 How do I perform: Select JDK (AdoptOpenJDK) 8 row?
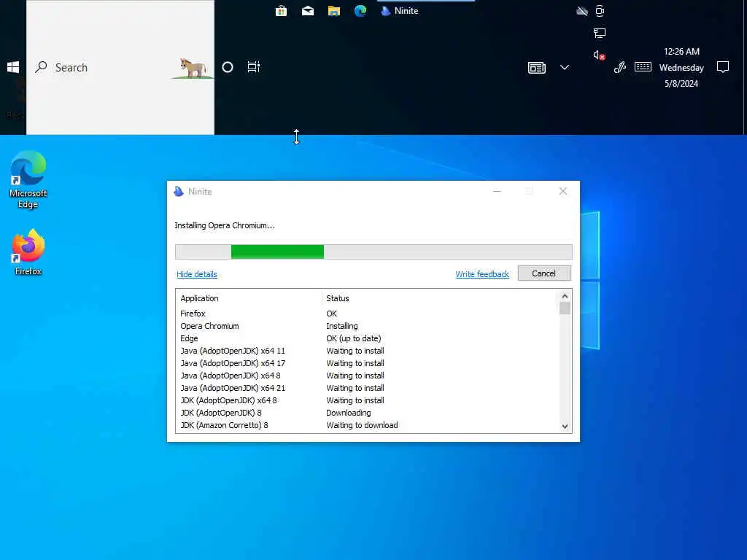366,413
